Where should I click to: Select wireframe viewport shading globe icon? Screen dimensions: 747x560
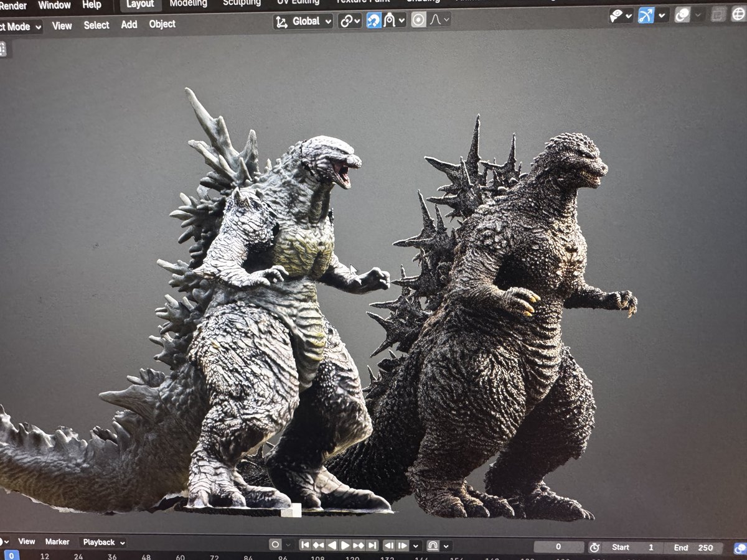[x=740, y=14]
